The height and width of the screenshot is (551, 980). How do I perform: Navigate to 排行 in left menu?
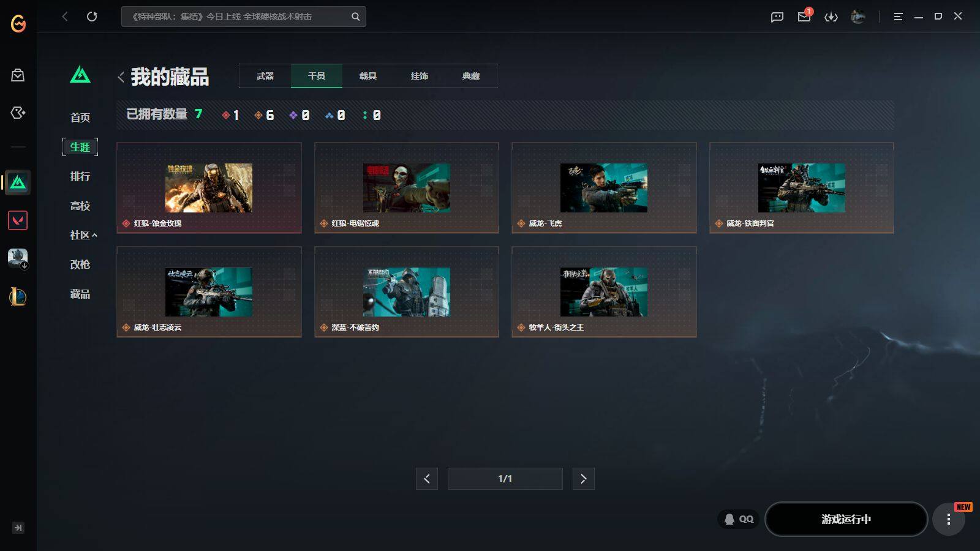[80, 176]
